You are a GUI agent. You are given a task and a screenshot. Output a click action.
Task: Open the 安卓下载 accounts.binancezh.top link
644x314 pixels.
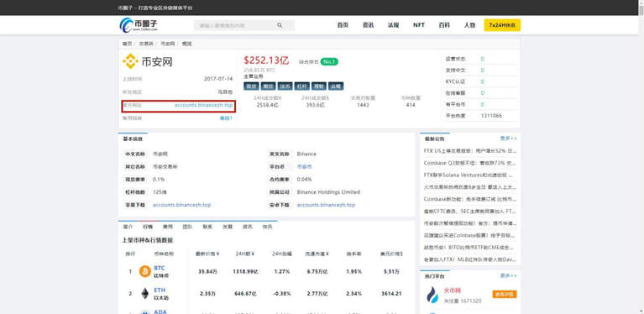pos(326,205)
